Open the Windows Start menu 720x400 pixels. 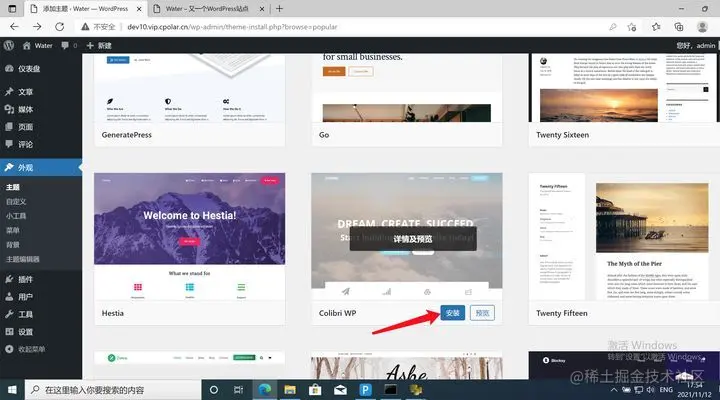click(x=12, y=390)
